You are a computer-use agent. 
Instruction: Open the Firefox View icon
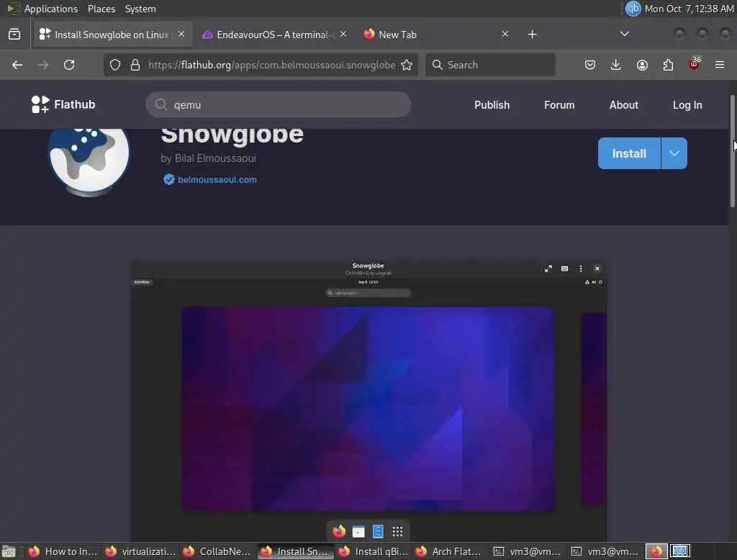pyautogui.click(x=14, y=35)
